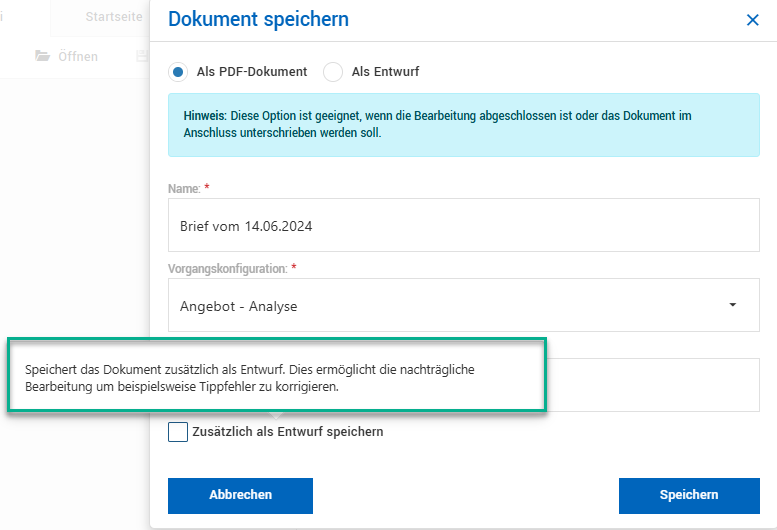Screen dimensions: 777x530
Task: Focus the input field partly covered by tooltip
Action: pyautogui.click(x=653, y=385)
